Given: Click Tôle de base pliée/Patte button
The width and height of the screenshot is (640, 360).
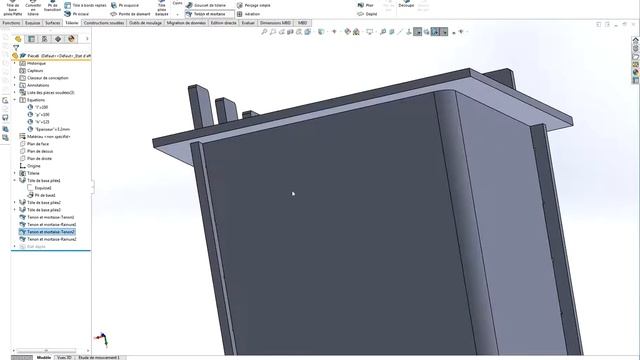Looking at the screenshot, I should pyautogui.click(x=13, y=7).
